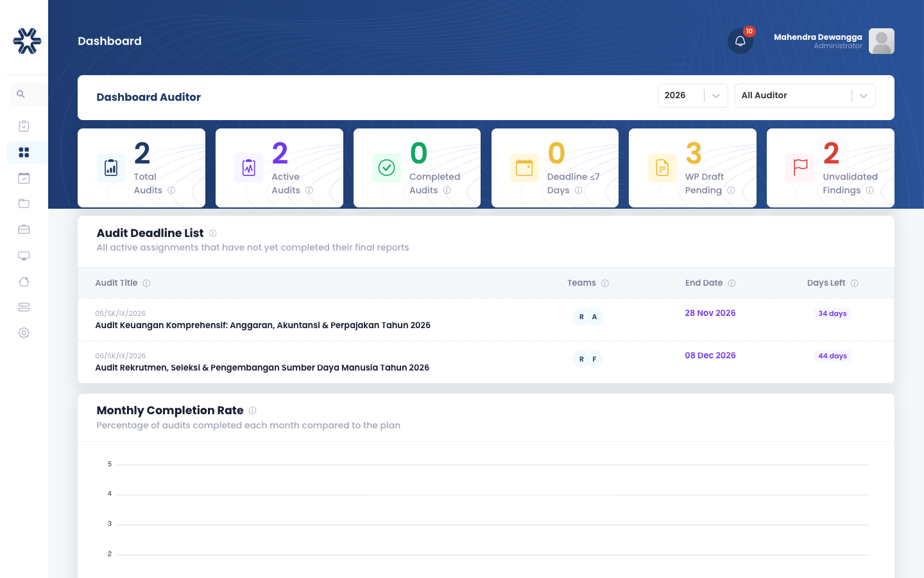The image size is (924, 578).
Task: Click the Active Audits info icon
Action: pos(309,190)
